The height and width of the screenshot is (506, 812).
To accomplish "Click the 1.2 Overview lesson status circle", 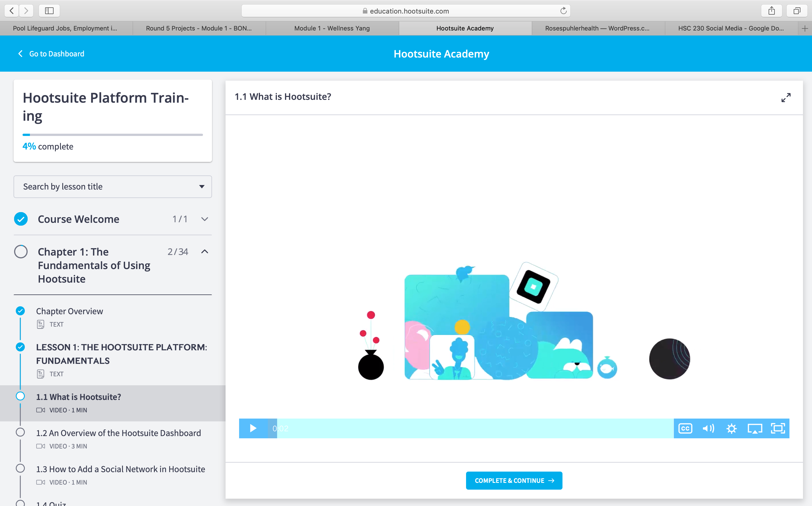I will (20, 432).
